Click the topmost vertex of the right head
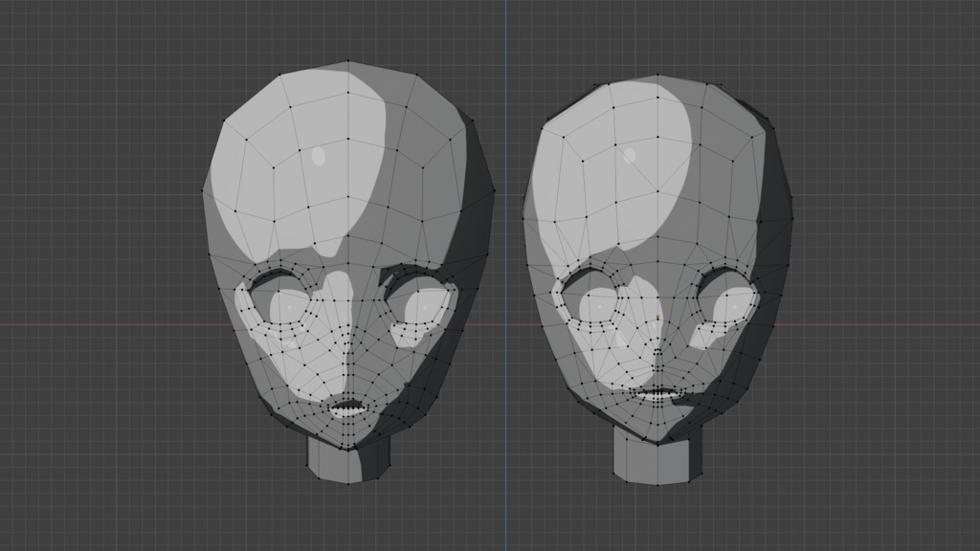Image resolution: width=980 pixels, height=551 pixels. [657, 75]
